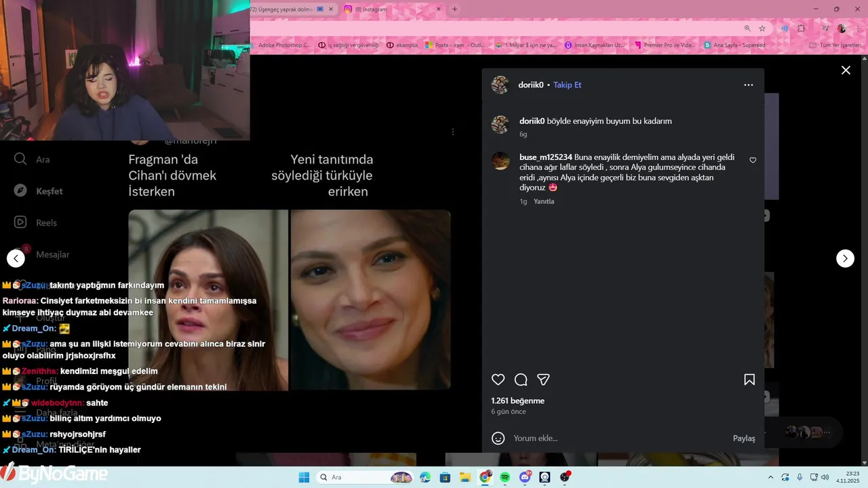Click the zoom magnifier in address bar
Screen dimensions: 868x488
[747, 28]
